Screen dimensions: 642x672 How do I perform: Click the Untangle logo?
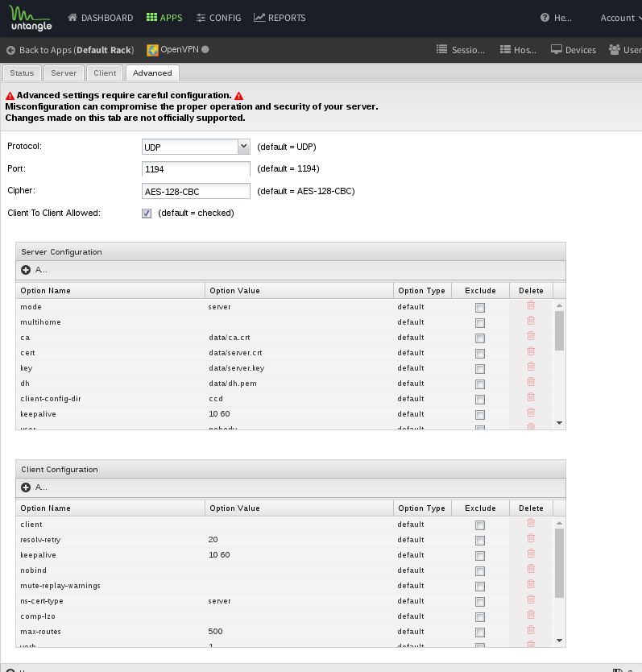(x=30, y=18)
